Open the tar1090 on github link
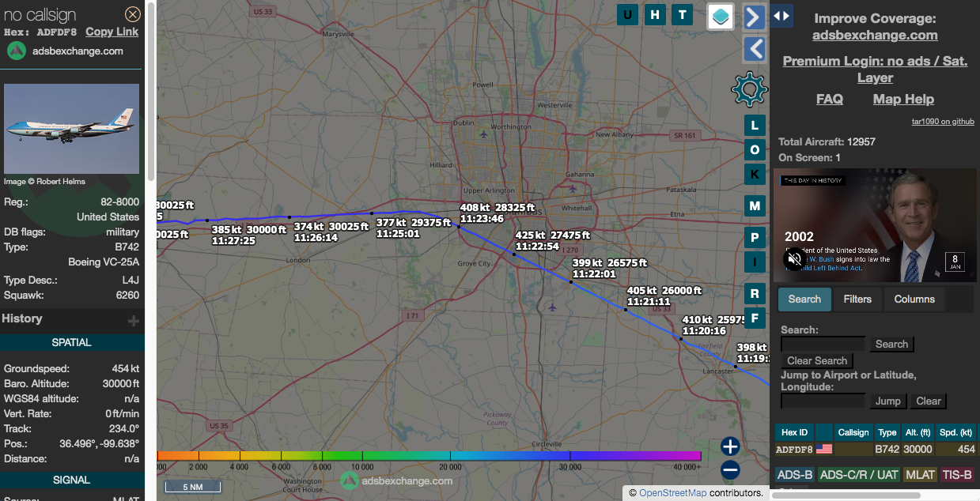 click(943, 122)
